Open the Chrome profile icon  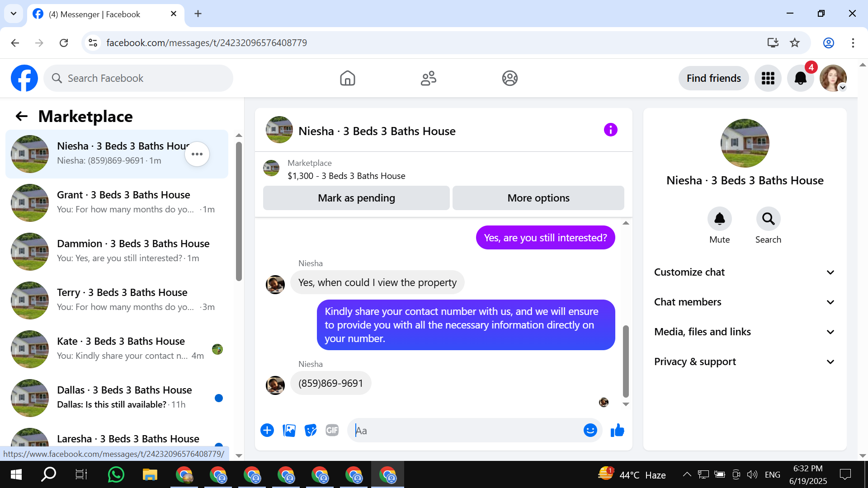[x=828, y=43]
